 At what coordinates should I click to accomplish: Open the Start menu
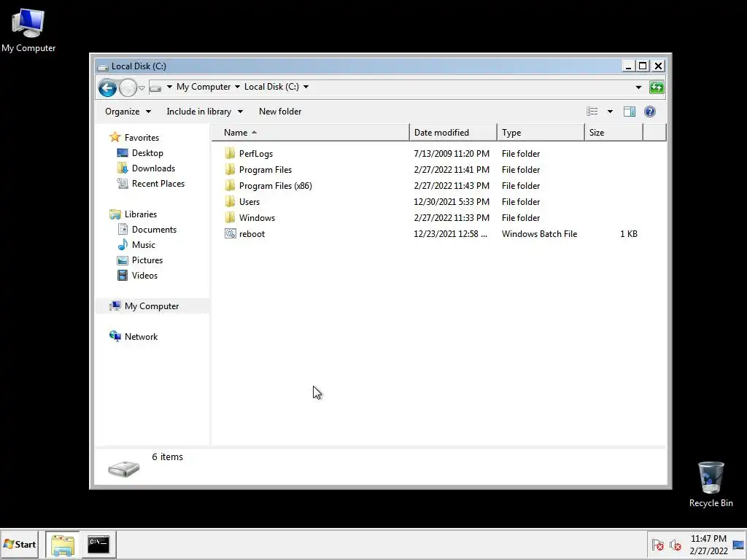coord(20,544)
